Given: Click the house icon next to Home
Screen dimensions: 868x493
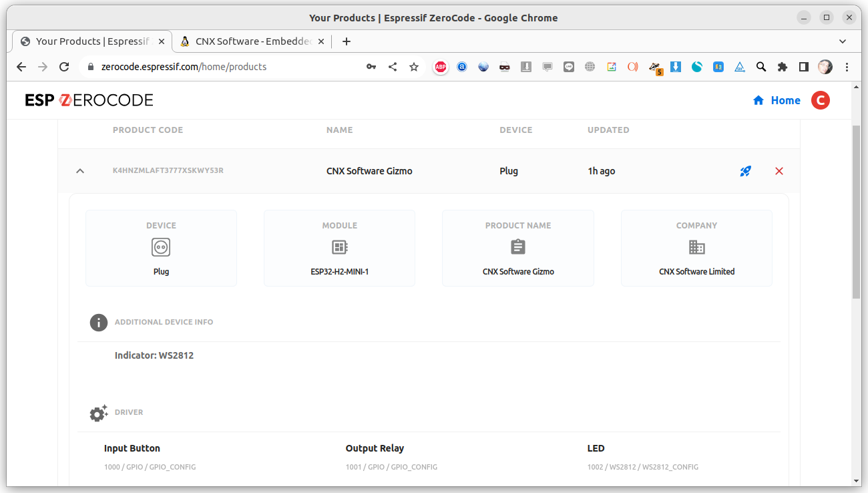Looking at the screenshot, I should [758, 100].
